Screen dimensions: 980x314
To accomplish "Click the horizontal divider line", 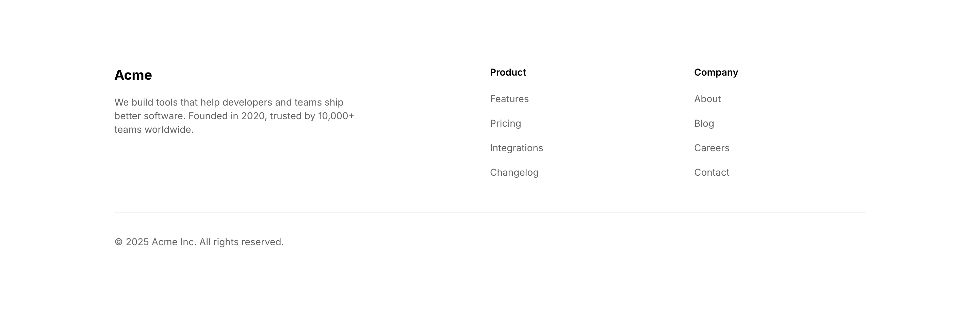I will (490, 213).
